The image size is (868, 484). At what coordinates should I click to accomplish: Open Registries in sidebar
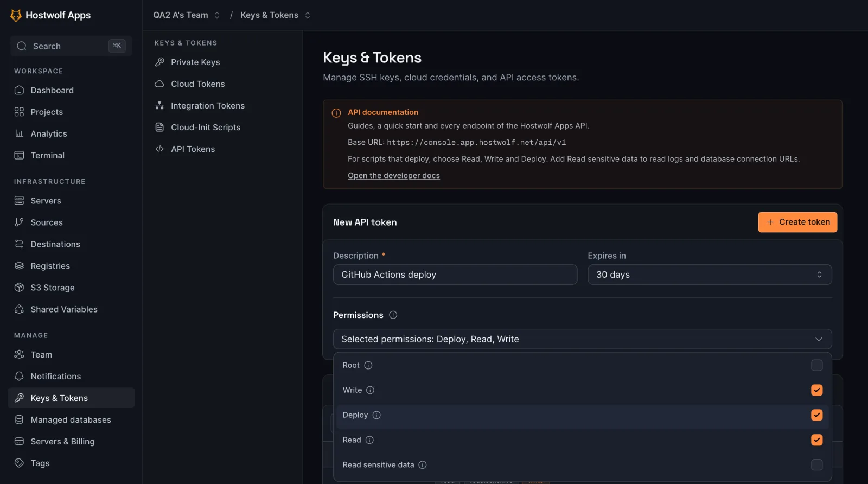71,266
